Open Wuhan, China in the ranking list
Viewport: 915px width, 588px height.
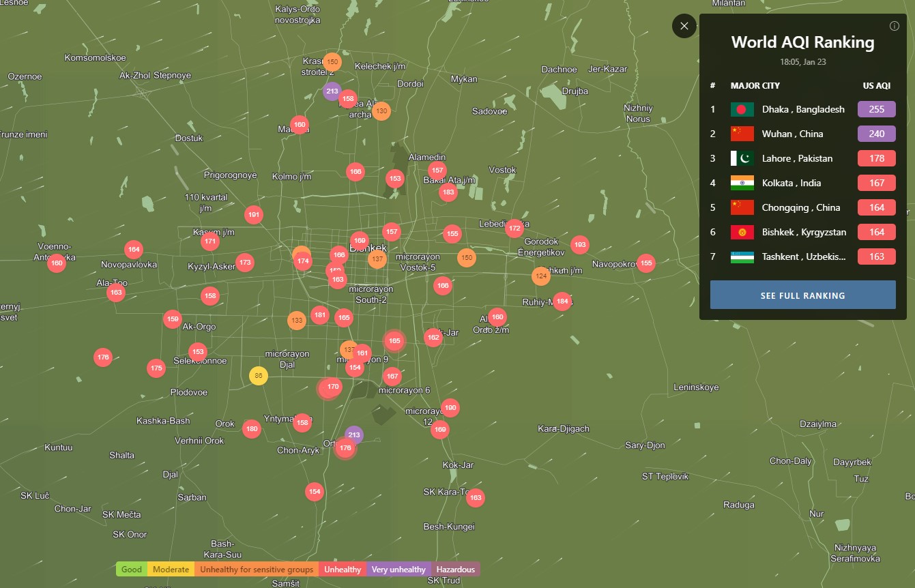tap(792, 134)
